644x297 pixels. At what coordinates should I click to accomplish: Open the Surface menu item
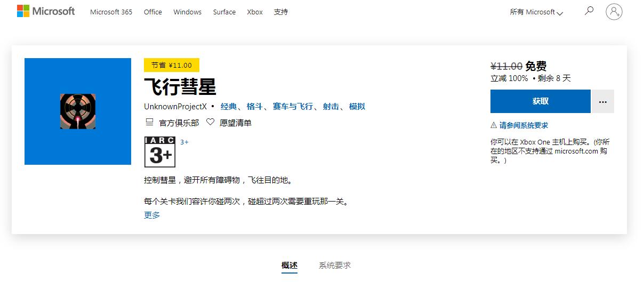click(x=224, y=12)
